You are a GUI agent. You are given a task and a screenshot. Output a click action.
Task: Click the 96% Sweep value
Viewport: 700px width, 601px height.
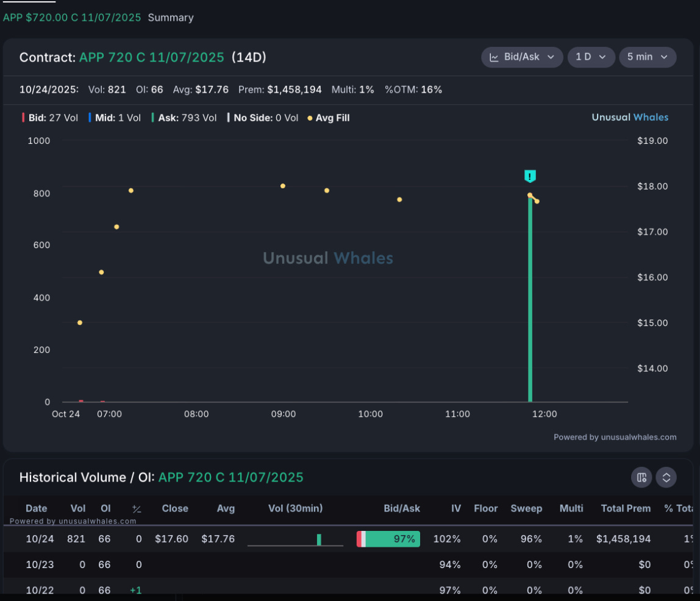(531, 539)
